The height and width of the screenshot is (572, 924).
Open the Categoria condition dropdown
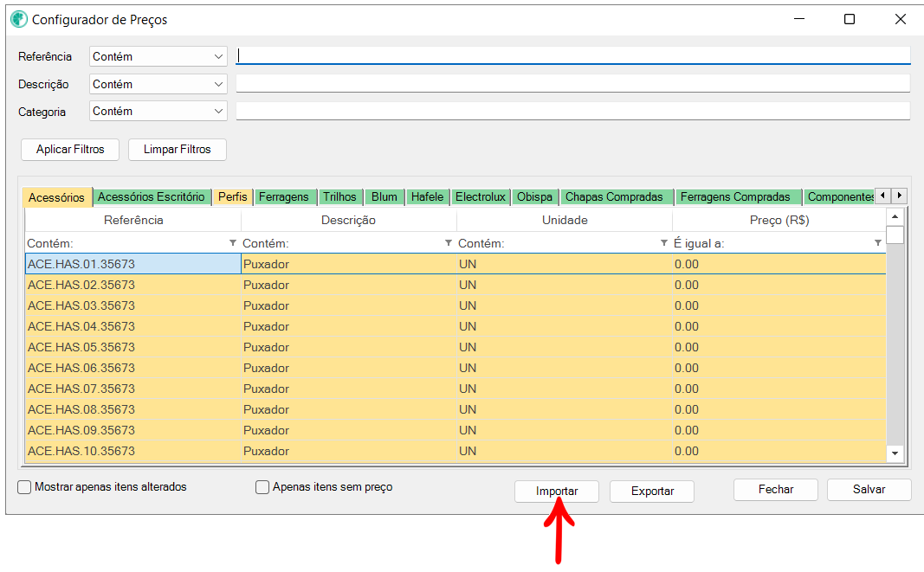tap(158, 112)
